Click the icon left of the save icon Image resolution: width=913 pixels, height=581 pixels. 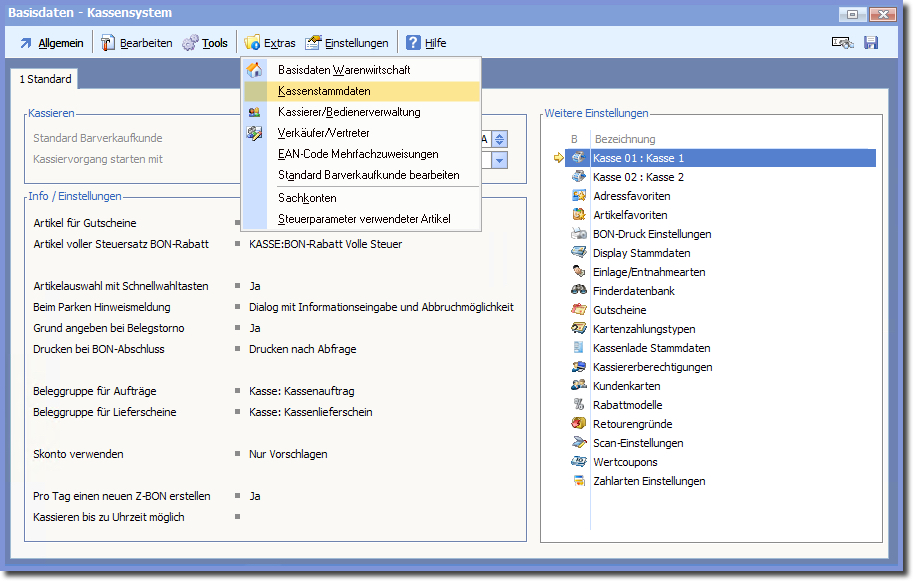[x=842, y=43]
